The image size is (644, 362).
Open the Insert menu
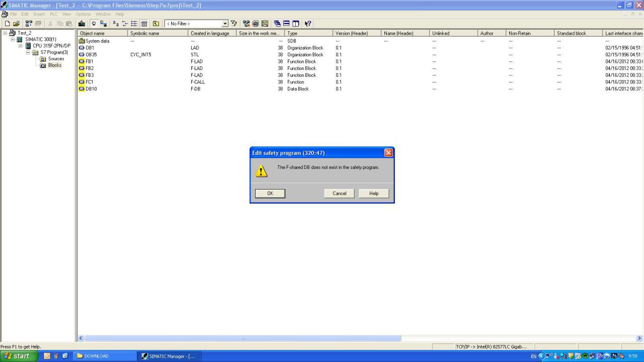point(39,14)
